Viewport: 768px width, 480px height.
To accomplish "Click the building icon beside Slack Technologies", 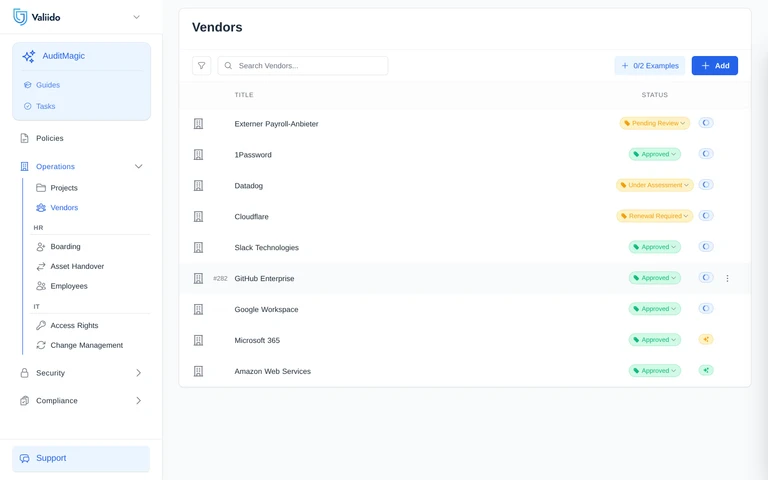I will point(198,247).
